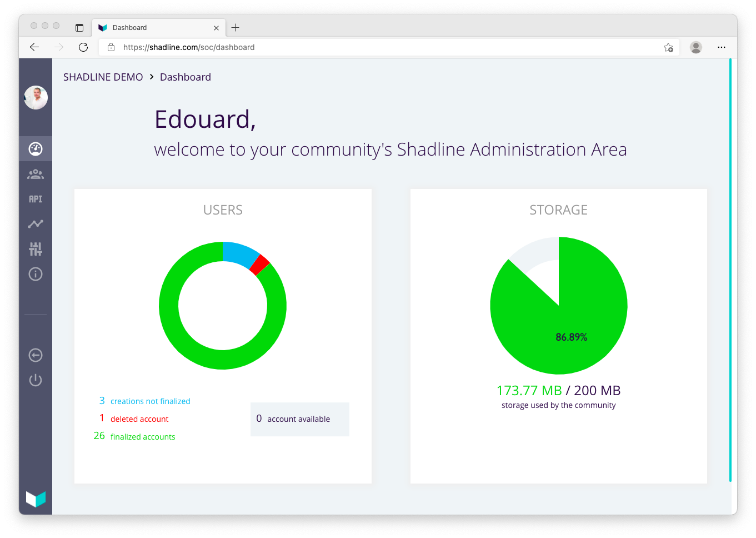The width and height of the screenshot is (756, 538).
Task: Click the Dashboard breadcrumb item
Action: pos(185,77)
